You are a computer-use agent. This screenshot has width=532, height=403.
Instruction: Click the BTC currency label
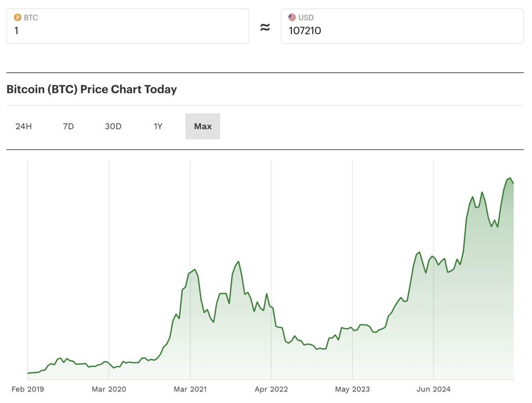pos(31,18)
